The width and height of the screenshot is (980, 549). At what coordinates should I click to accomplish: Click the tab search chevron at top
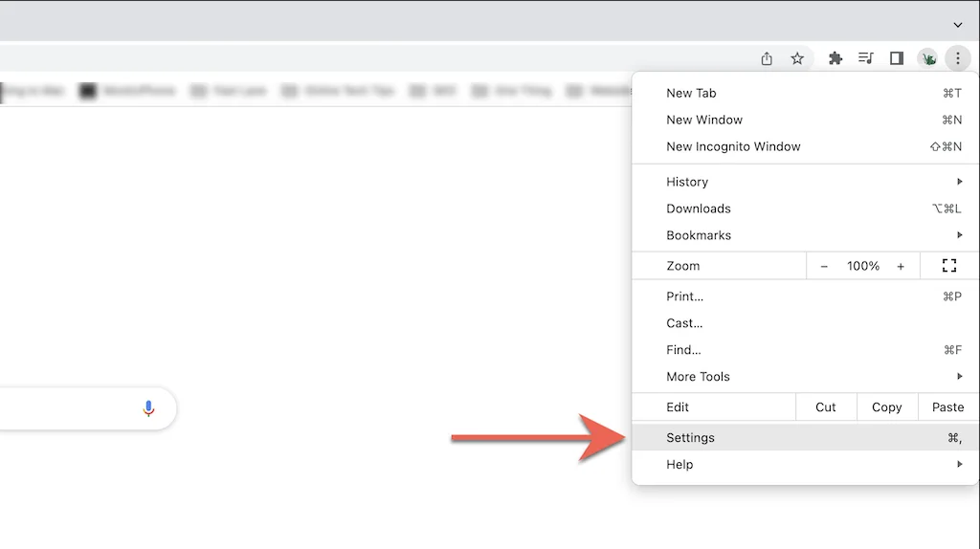pos(957,25)
